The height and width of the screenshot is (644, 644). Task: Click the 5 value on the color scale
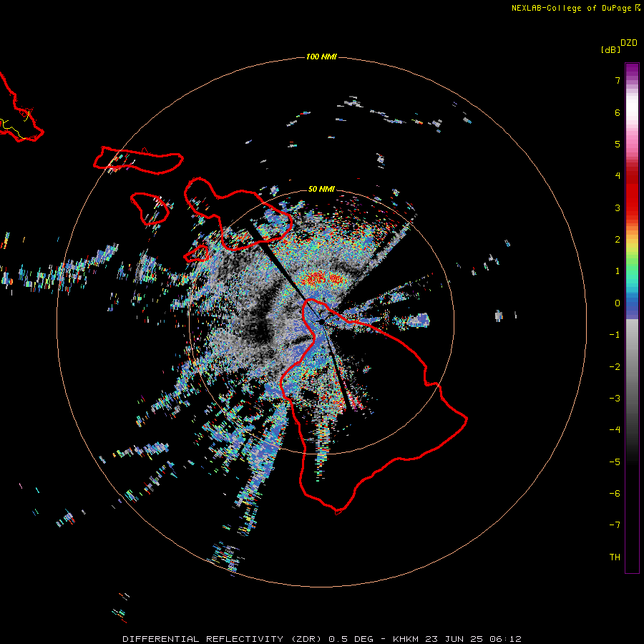pos(618,144)
